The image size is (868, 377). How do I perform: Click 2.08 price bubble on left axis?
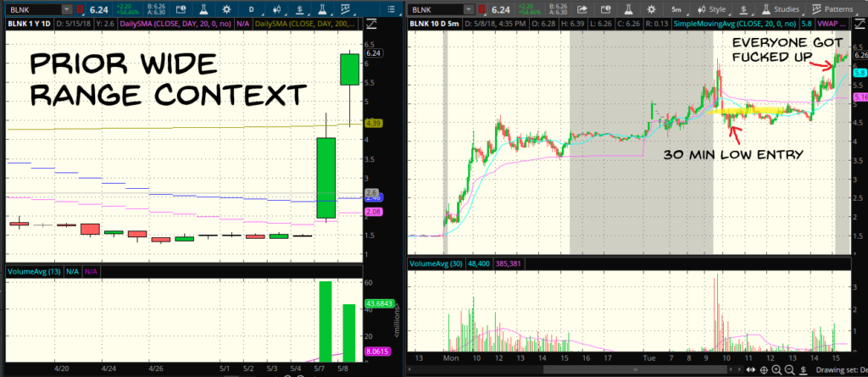point(374,212)
